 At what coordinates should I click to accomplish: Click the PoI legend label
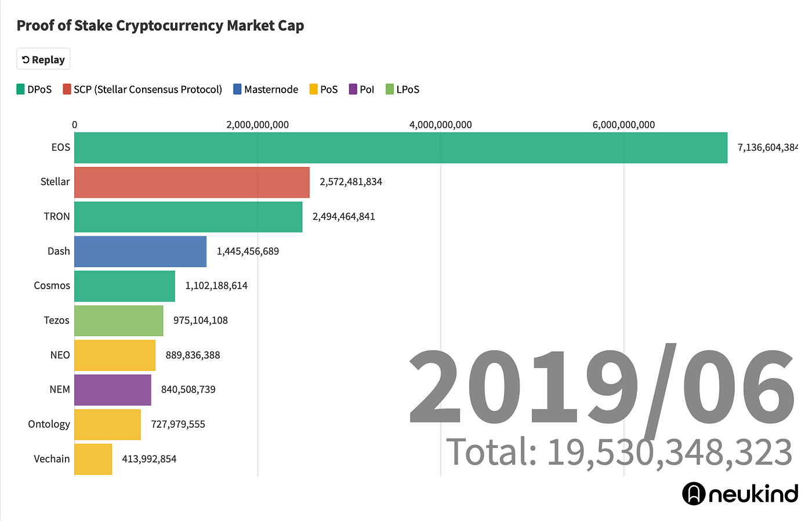click(x=367, y=89)
